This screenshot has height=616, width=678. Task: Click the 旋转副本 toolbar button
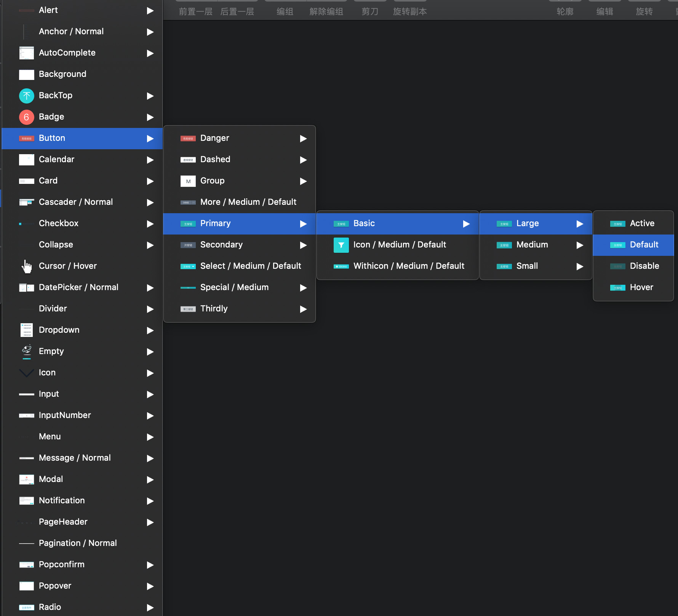pyautogui.click(x=410, y=11)
